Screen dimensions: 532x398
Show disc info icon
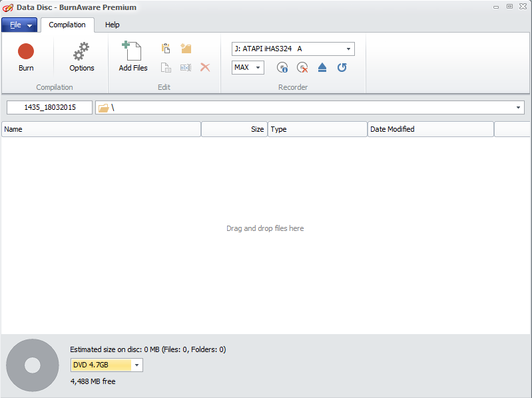point(282,67)
